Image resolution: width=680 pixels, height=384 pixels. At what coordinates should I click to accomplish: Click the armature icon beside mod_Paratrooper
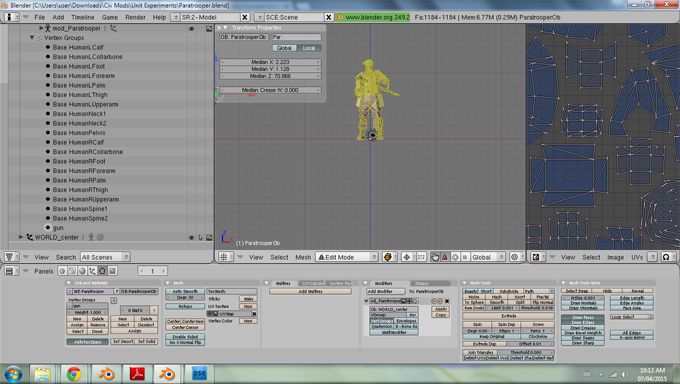click(x=48, y=28)
